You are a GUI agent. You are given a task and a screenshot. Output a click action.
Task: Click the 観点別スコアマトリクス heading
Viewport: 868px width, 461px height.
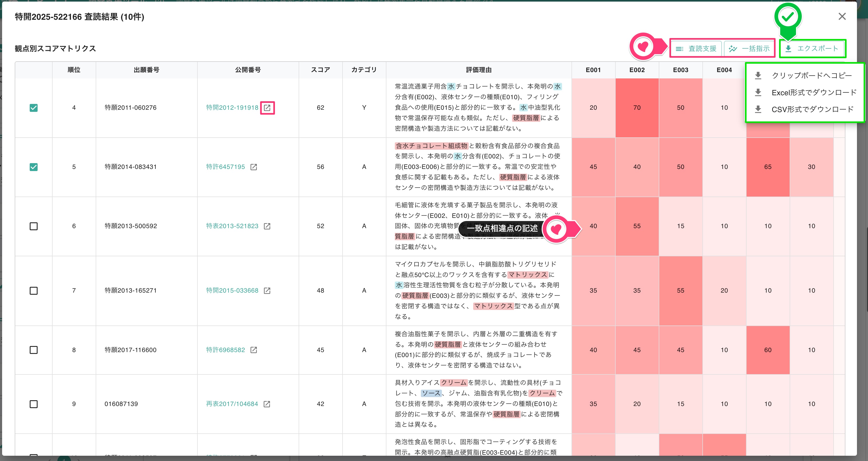[x=55, y=49]
